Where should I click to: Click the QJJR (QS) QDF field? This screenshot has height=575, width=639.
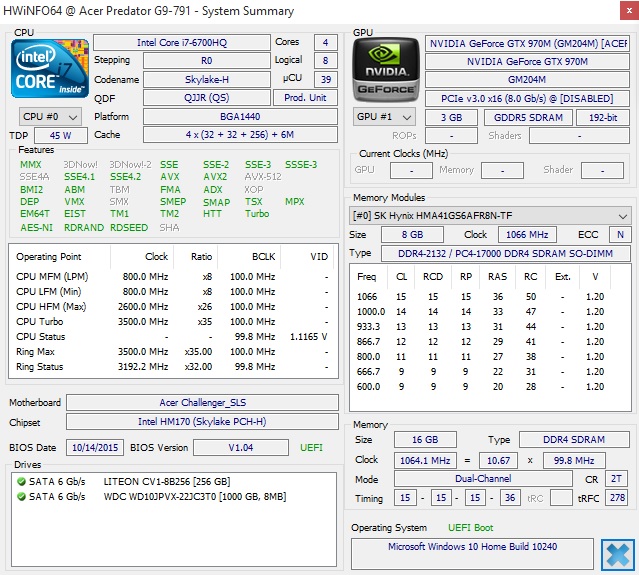[207, 98]
